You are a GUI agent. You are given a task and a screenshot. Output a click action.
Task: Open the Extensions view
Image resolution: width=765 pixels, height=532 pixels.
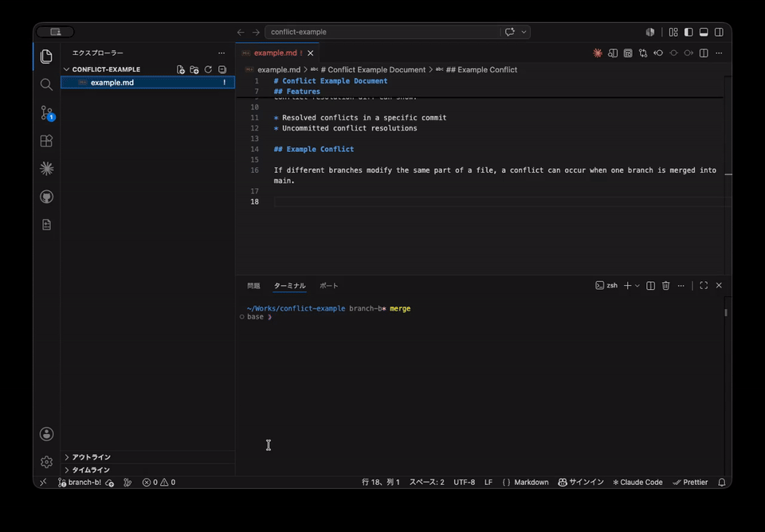tap(46, 141)
